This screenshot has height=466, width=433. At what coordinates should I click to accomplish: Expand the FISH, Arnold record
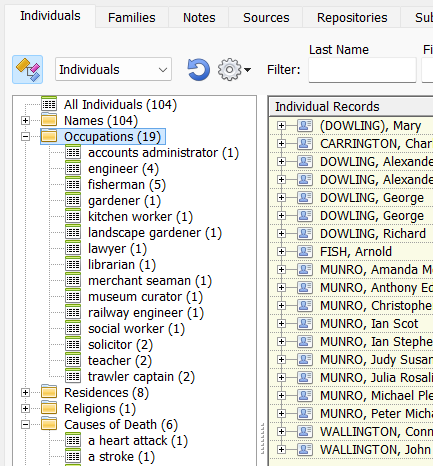coord(281,251)
